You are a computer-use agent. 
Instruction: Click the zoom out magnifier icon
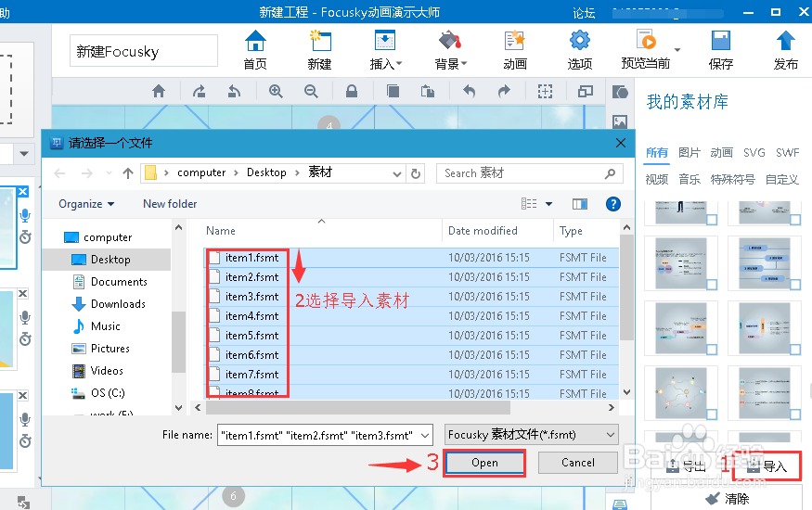(x=311, y=92)
